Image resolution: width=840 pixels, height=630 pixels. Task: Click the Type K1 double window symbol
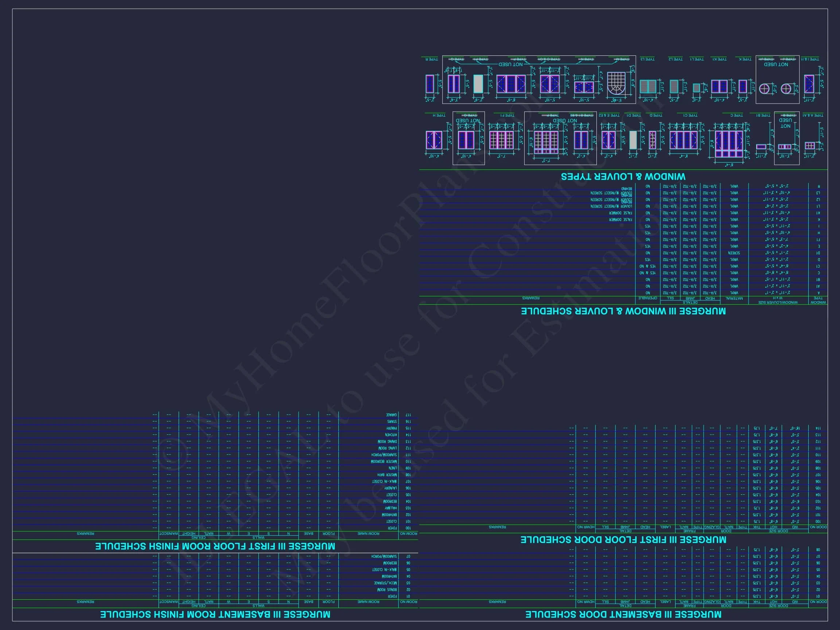coord(719,86)
